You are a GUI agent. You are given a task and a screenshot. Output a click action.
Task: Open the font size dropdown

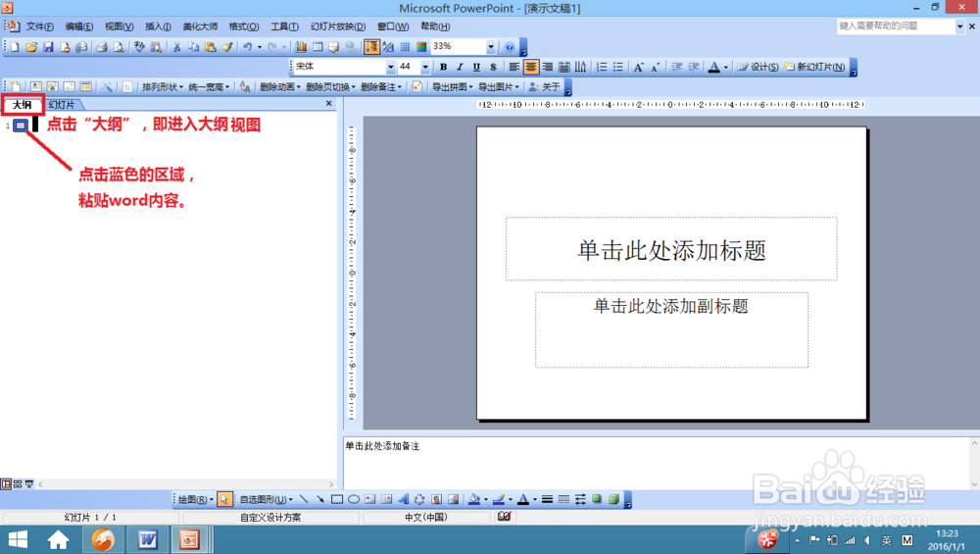click(425, 67)
